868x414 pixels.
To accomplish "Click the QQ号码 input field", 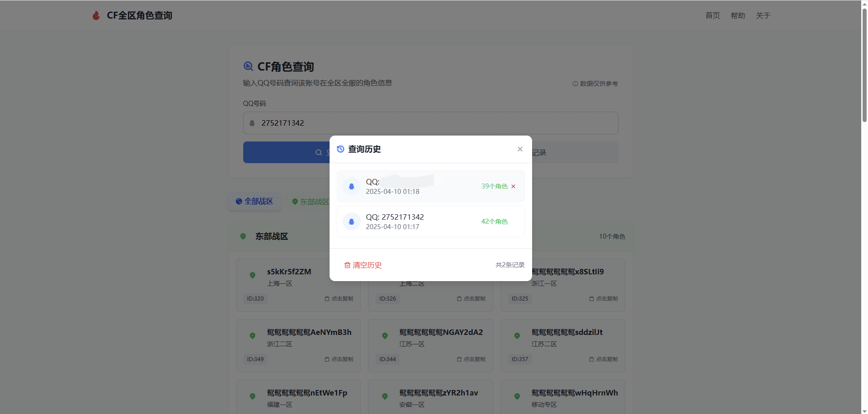I will click(x=429, y=123).
